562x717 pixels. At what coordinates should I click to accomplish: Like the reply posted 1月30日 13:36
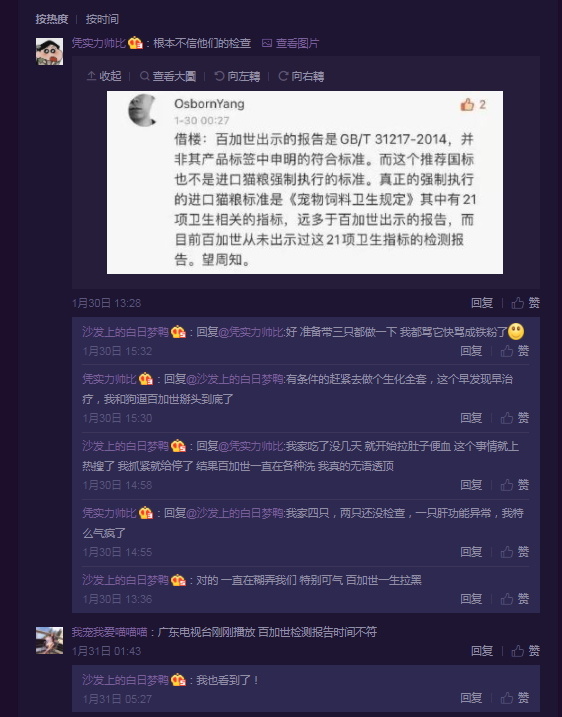(514, 599)
